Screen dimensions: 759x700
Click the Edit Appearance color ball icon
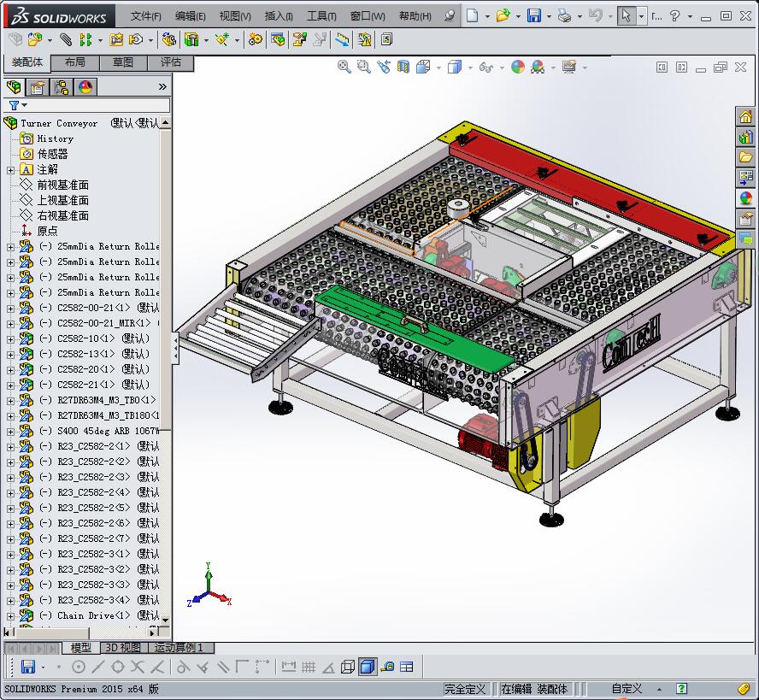point(518,67)
